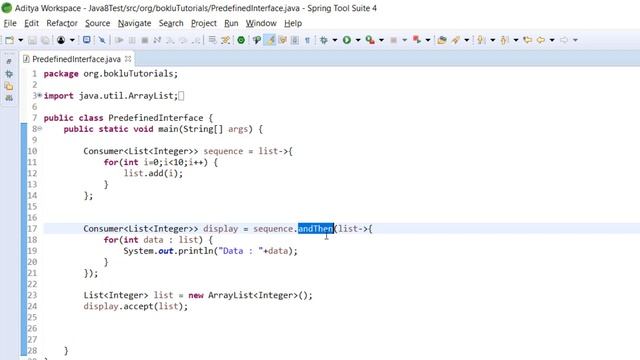
Task: Click the black circular profile toolbar icon
Action: click(61, 40)
